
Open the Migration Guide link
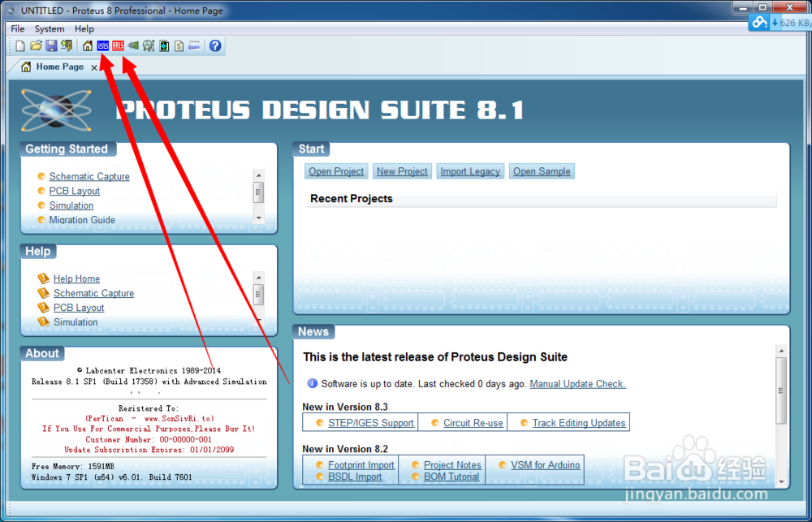click(82, 220)
